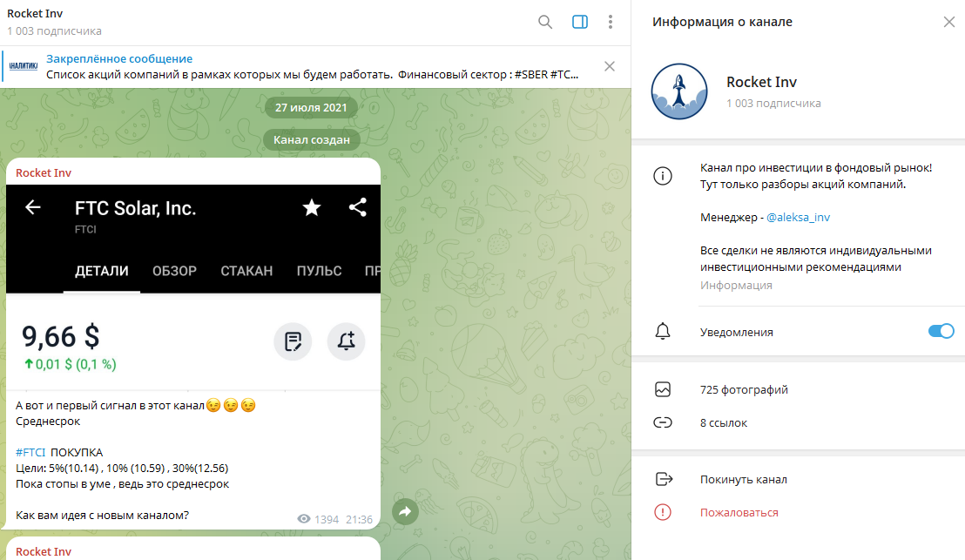Click the 21:36 message timestamp
Screen dimensions: 965x560
[x=360, y=519]
